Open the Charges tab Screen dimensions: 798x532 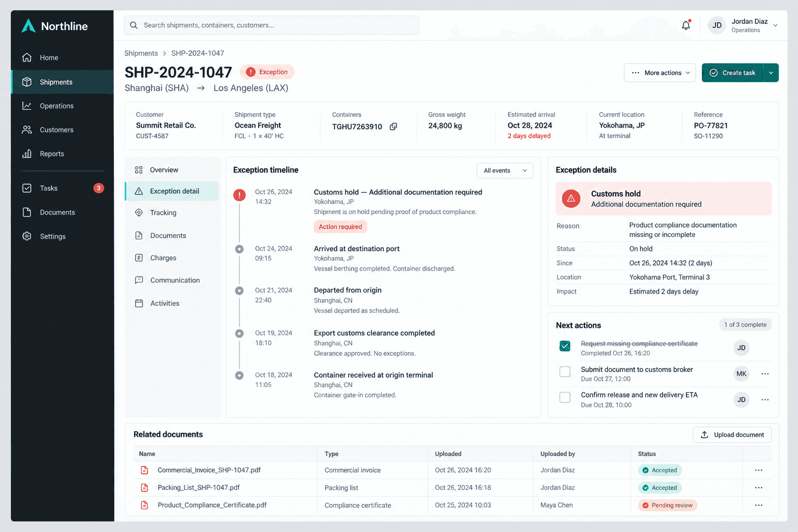[172, 258]
